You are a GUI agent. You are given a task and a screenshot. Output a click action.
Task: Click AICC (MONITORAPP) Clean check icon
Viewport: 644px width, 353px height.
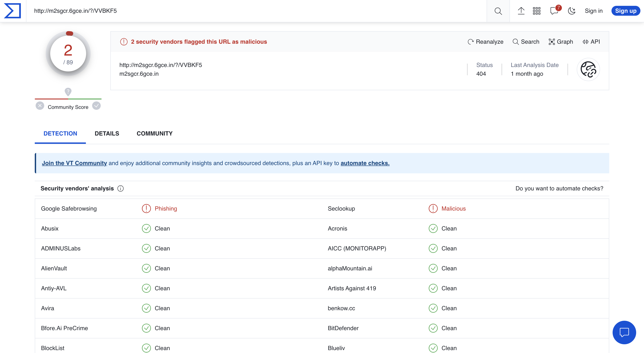click(433, 248)
